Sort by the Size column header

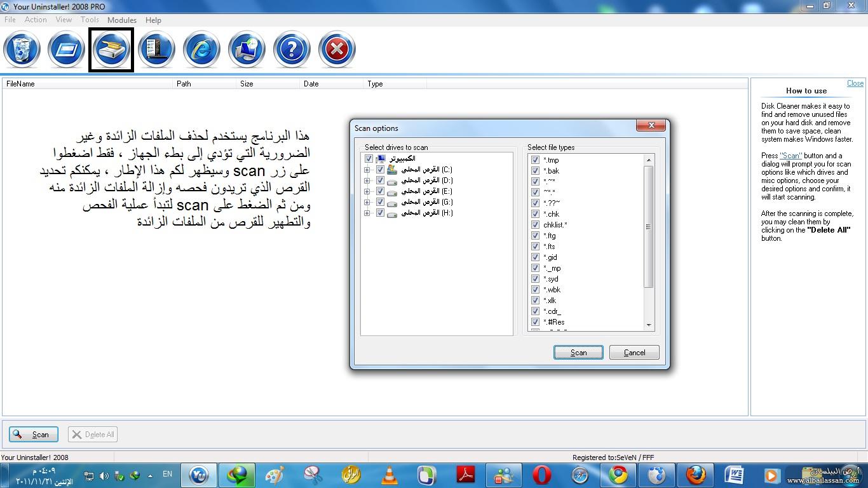click(268, 84)
